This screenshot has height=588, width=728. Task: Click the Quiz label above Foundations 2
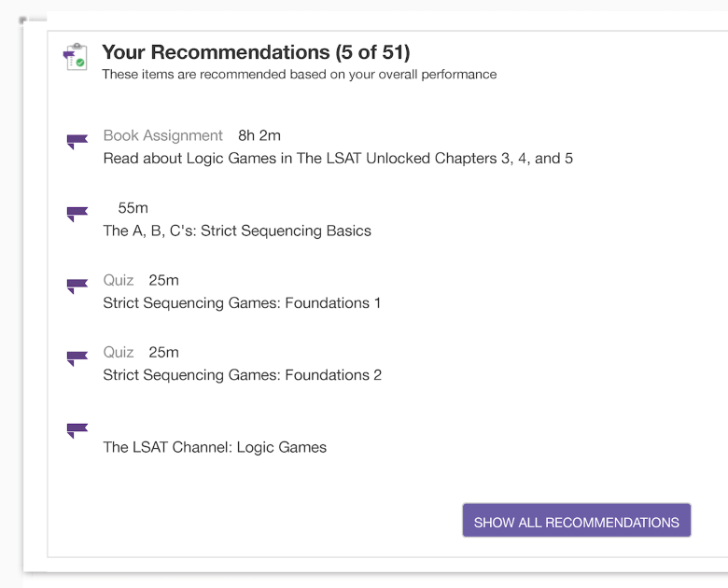(x=119, y=352)
